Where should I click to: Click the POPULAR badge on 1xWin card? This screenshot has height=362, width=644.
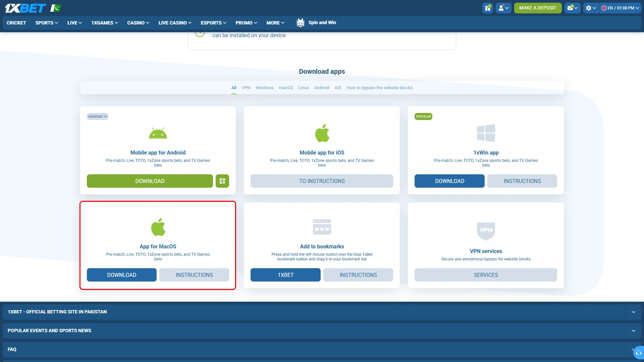pos(423,117)
